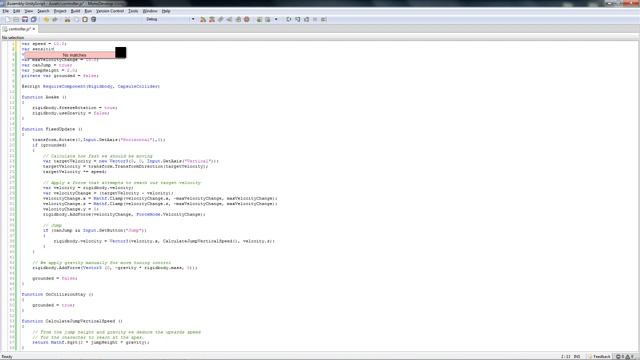640x360 pixels.
Task: Click the INS indicator in status bar
Action: [x=577, y=356]
